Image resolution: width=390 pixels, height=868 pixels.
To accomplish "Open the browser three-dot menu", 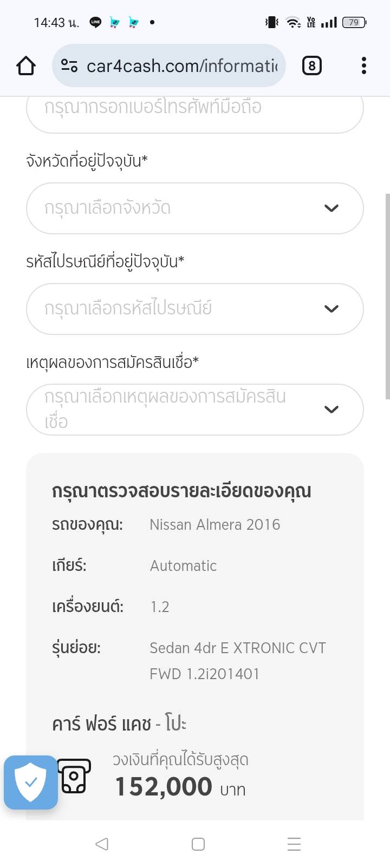I will [363, 66].
